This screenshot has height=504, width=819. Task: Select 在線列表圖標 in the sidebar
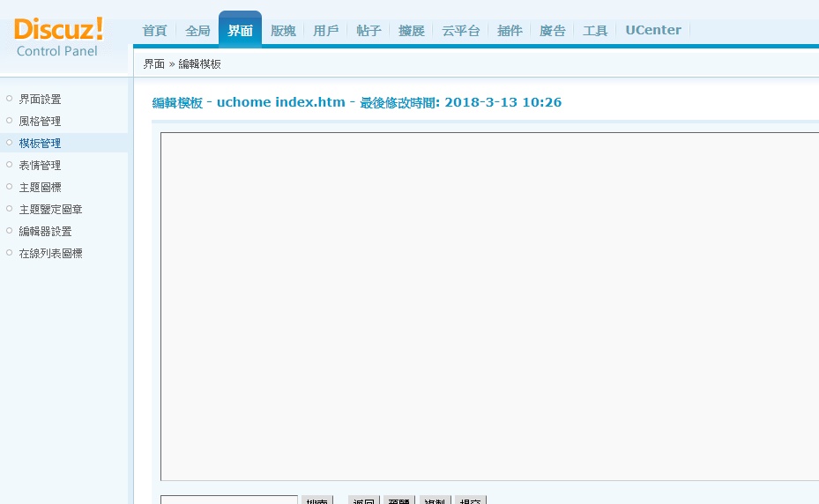[50, 254]
